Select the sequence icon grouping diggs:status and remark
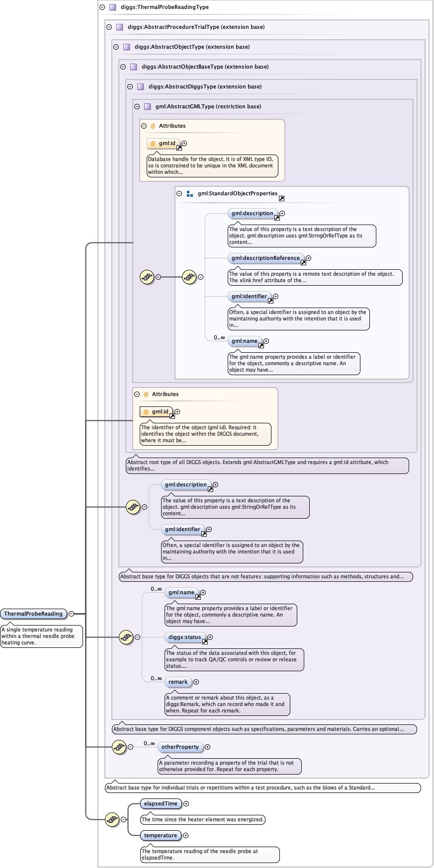The image size is (434, 868). (126, 637)
